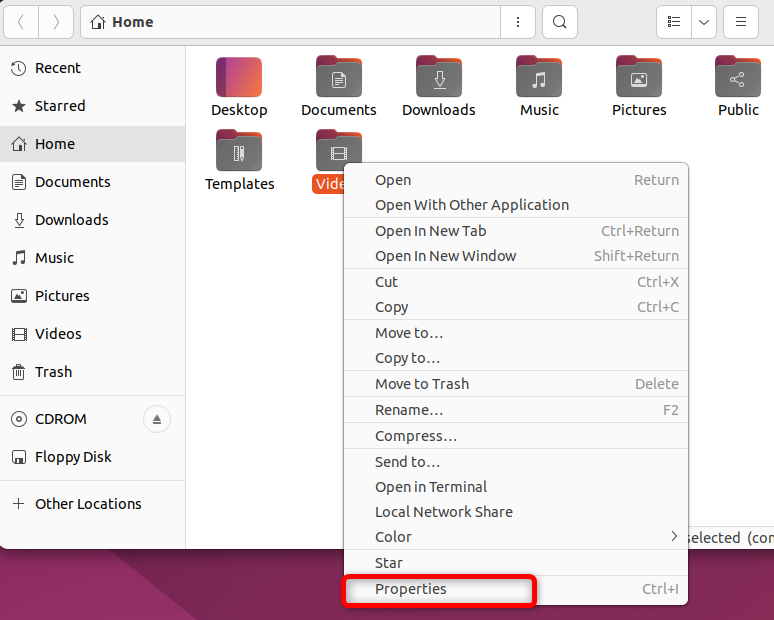This screenshot has height=620, width=774.
Task: Go forward with the right arrow
Action: tap(55, 22)
